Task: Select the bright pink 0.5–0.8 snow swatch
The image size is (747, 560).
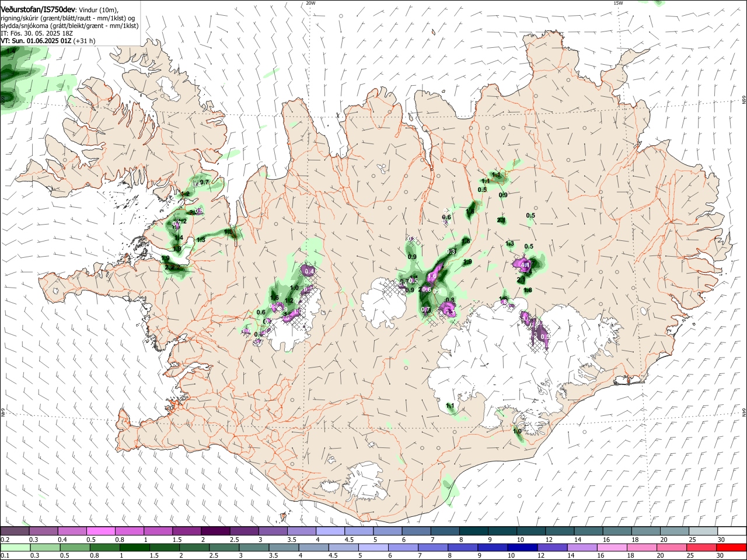Action: point(100,531)
